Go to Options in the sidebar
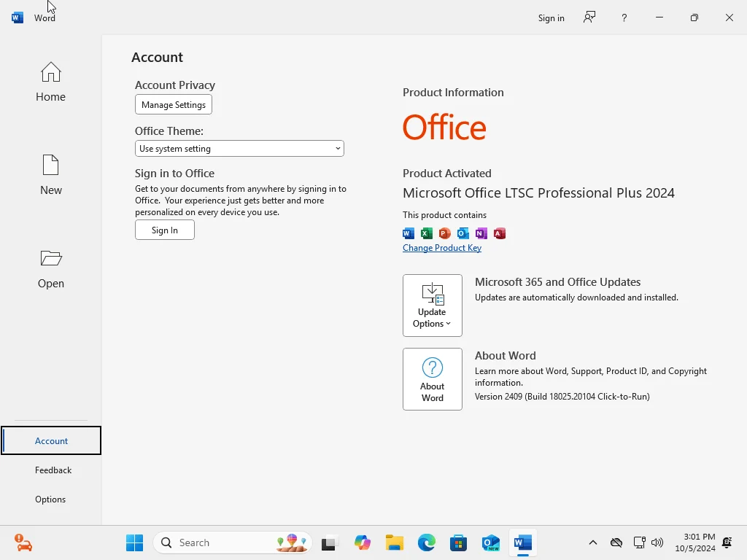Image resolution: width=747 pixels, height=560 pixels. point(50,499)
